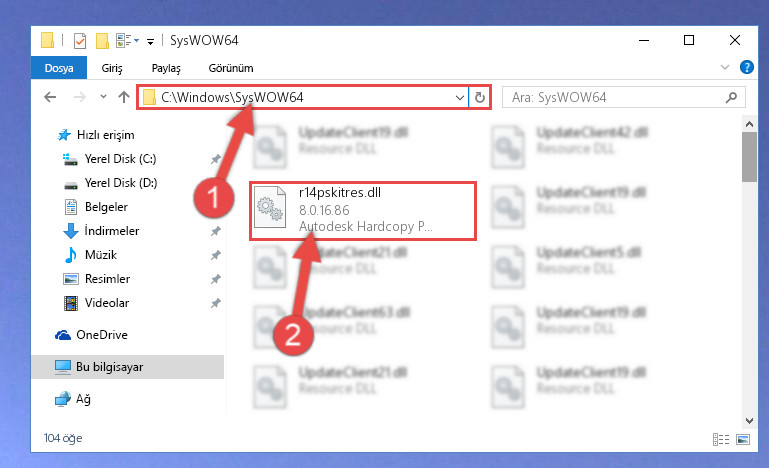Click the Back navigation arrow
Screen dimensions: 769x468
point(50,97)
